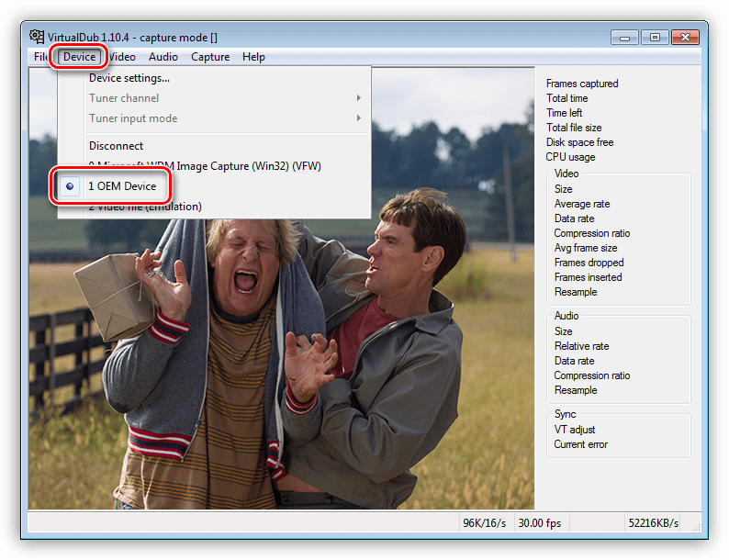Image resolution: width=729 pixels, height=560 pixels.
Task: Click the VirtualDub app icon in title bar
Action: tap(37, 36)
